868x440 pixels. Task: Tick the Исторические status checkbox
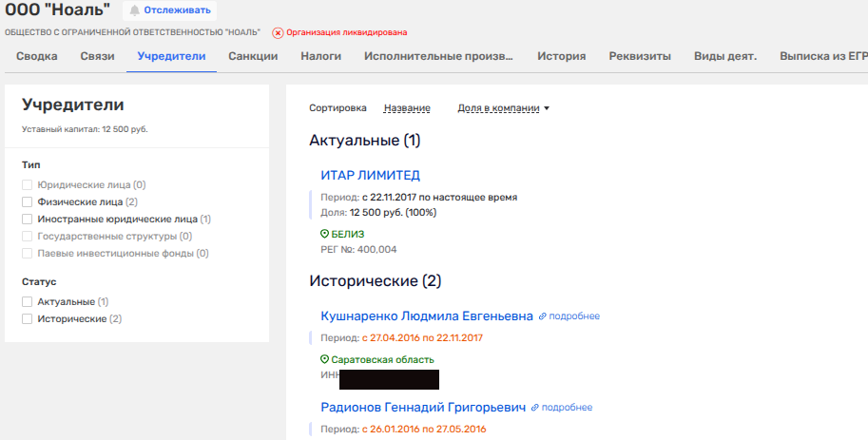[28, 319]
